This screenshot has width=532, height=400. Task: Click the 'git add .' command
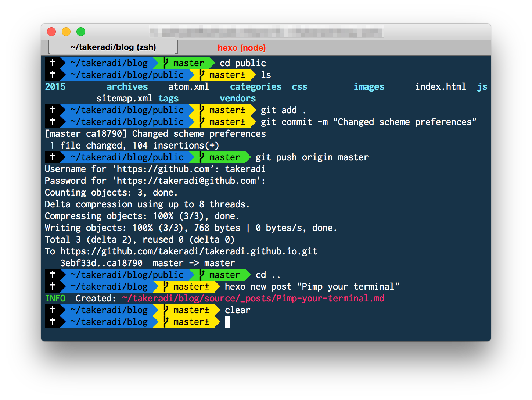[x=283, y=110]
